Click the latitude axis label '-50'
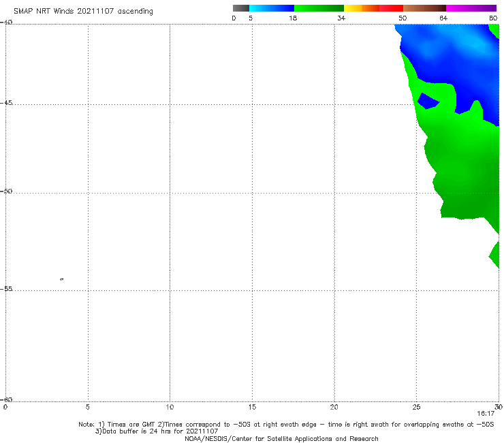The width and height of the screenshot is (504, 443). click(x=6, y=191)
